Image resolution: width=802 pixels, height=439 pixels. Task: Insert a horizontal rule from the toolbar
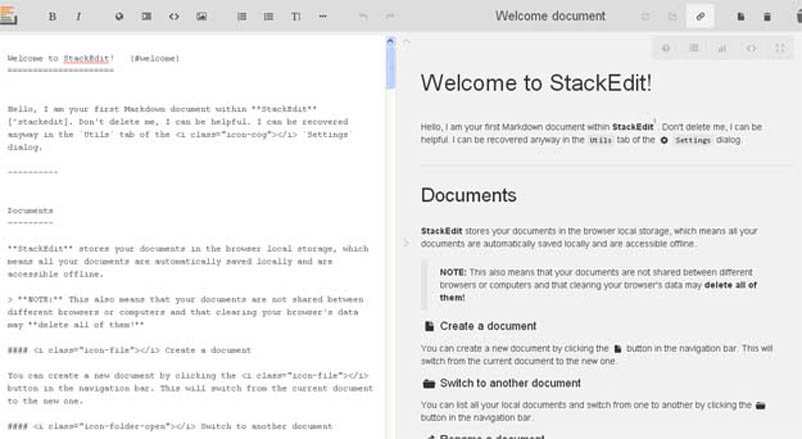[322, 17]
